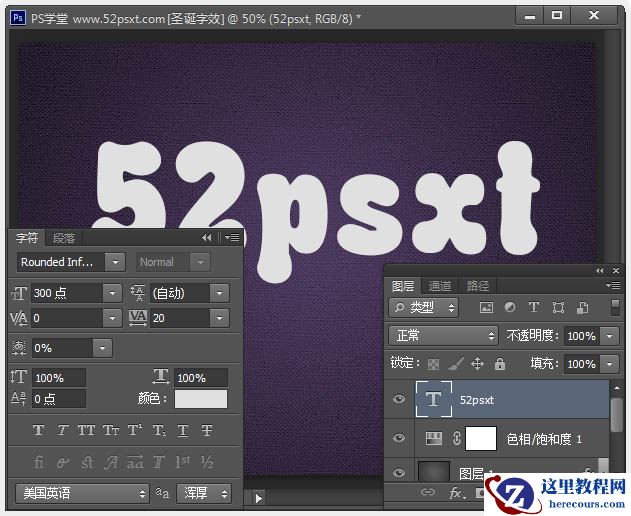This screenshot has width=631, height=516.
Task: Switch to the 图层 tab
Action: coord(403,286)
